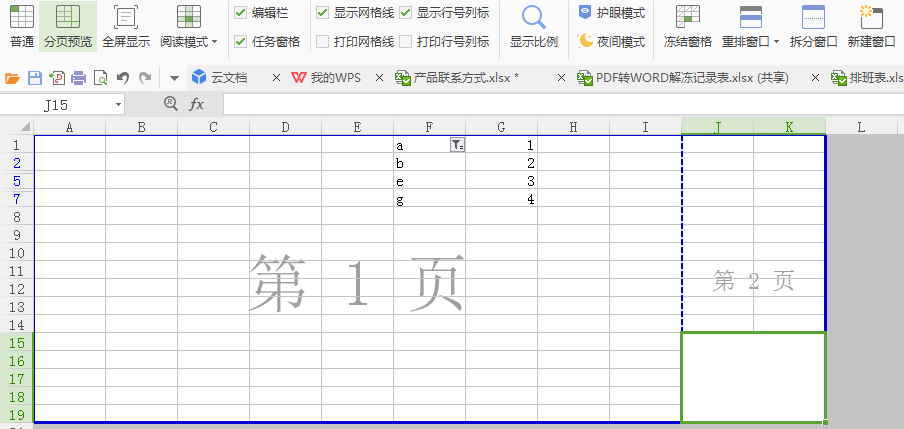
Task: Enable print row and column headers (打印行号列标)
Action: [406, 42]
